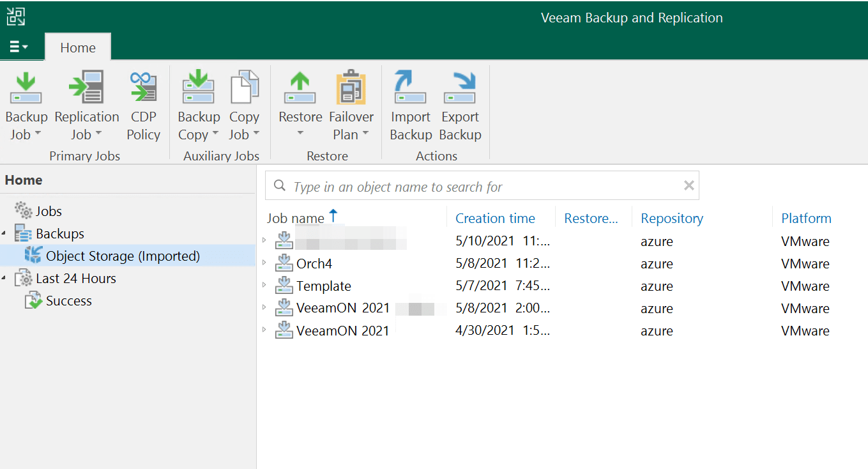Click the object name search field
Image resolution: width=868 pixels, height=469 pixels.
(x=482, y=186)
